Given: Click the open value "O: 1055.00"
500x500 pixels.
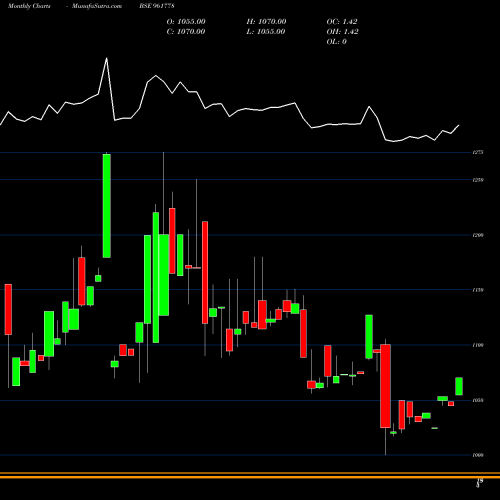Looking at the screenshot, I should [x=186, y=22].
